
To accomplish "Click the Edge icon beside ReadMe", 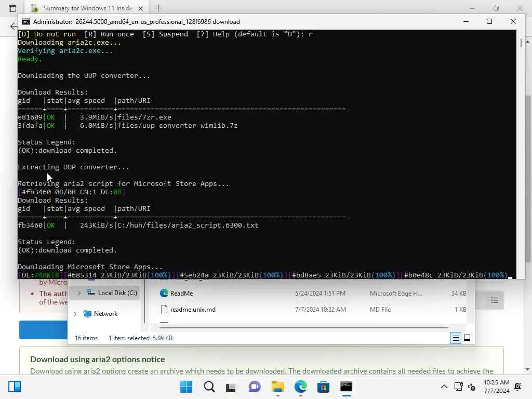I will click(164, 293).
